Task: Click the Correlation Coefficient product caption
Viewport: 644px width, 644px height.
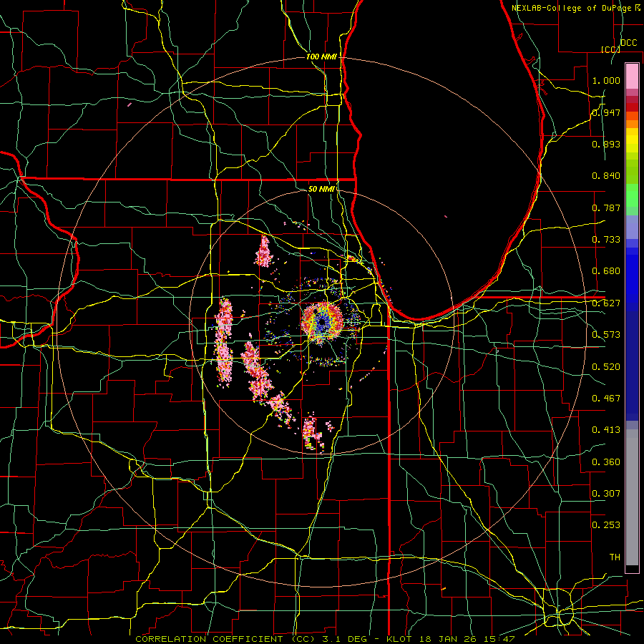Action: [x=326, y=639]
